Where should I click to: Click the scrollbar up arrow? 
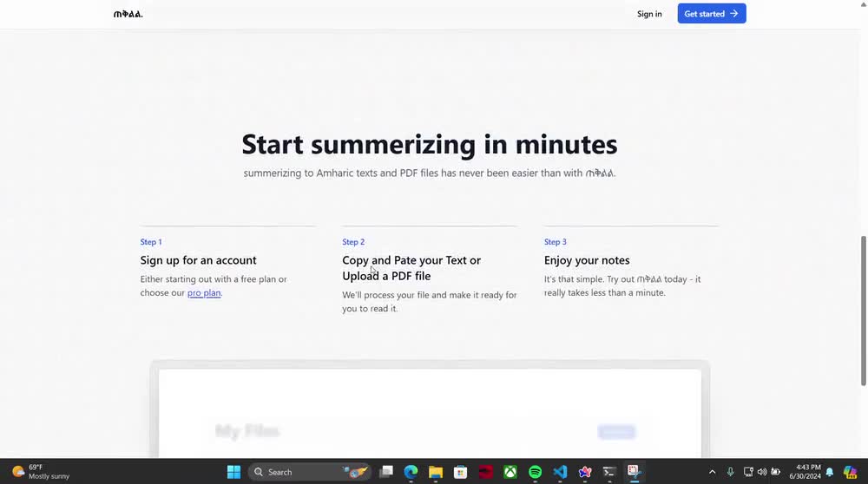point(863,3)
